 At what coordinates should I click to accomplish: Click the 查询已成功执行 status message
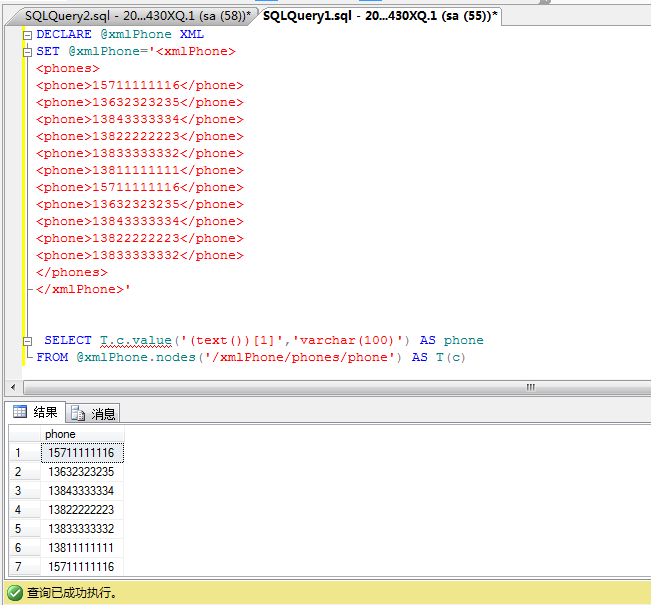(x=72, y=593)
